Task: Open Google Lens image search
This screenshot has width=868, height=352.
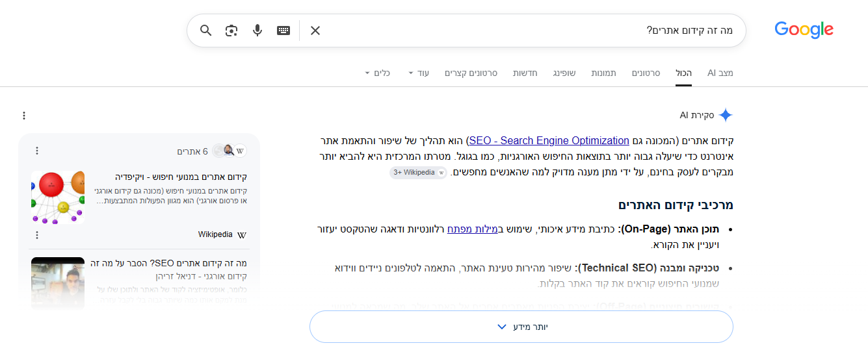Action: point(231,31)
